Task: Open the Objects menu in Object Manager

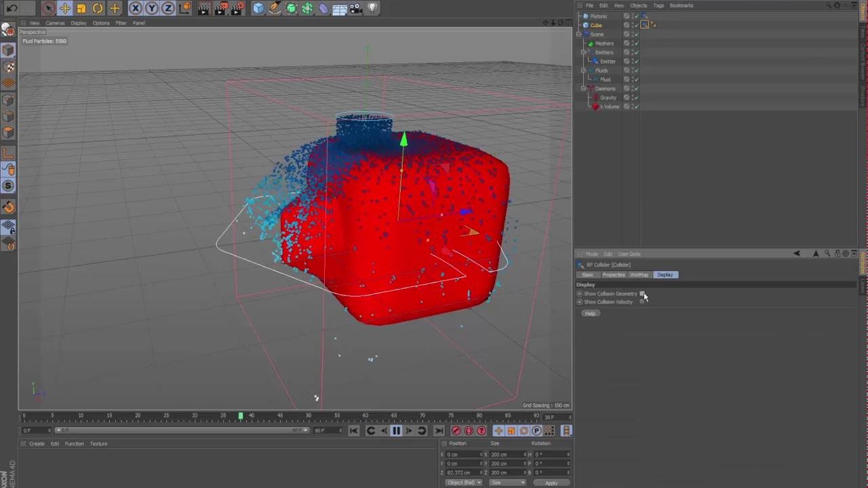Action: (638, 5)
